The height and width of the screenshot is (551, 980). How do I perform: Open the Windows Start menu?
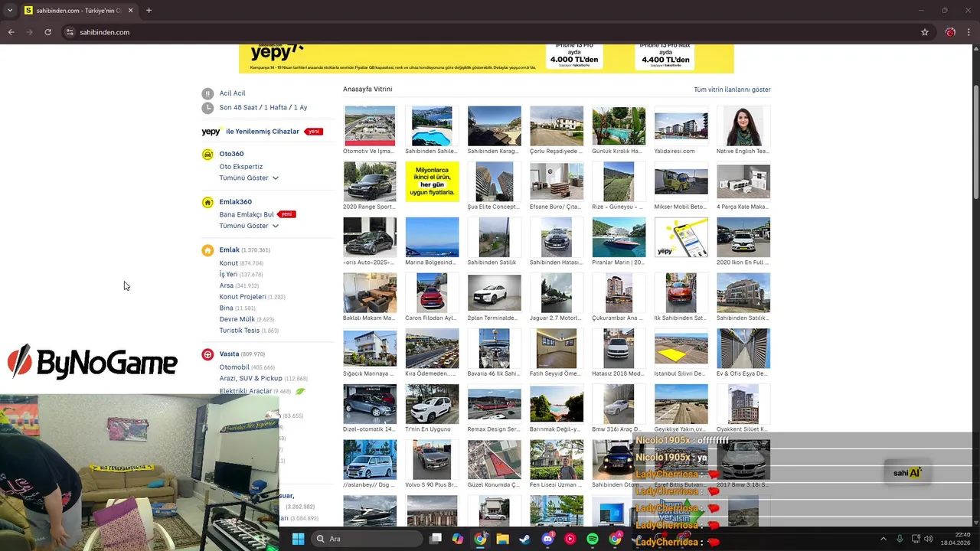[298, 539]
